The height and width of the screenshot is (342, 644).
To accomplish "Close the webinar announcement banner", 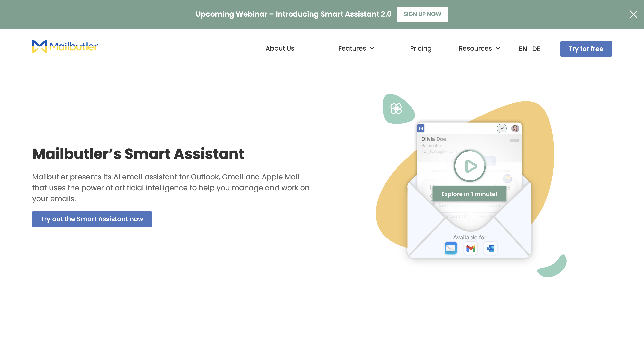I will click(x=633, y=14).
